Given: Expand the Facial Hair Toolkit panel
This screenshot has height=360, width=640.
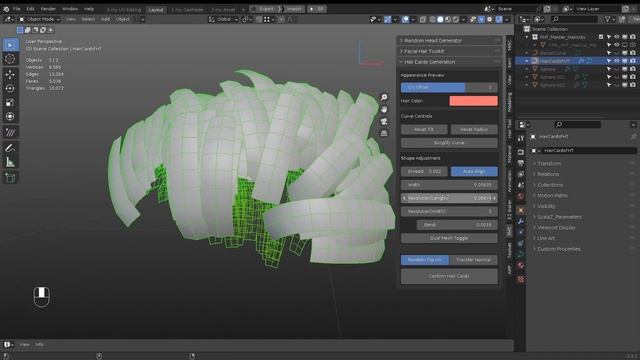Looking at the screenshot, I should click(x=449, y=51).
